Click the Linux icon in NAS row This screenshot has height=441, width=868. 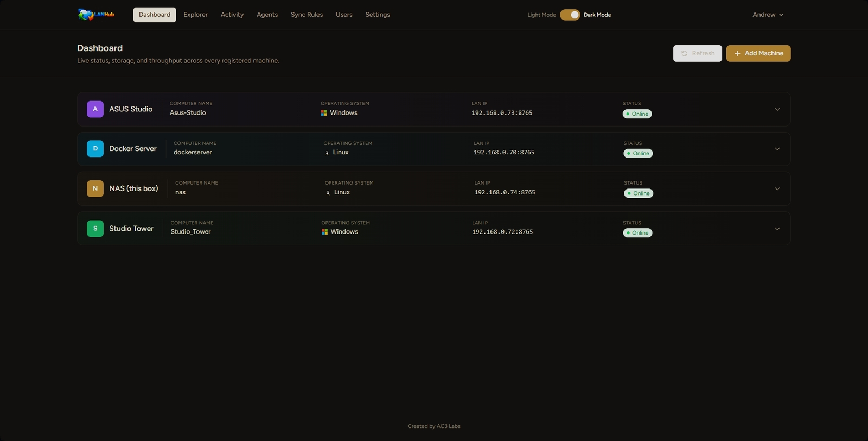pos(328,192)
